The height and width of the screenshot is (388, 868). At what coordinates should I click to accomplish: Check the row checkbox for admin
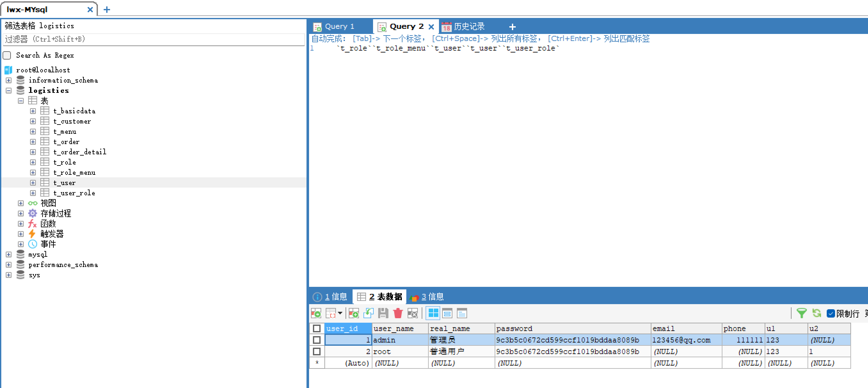316,340
